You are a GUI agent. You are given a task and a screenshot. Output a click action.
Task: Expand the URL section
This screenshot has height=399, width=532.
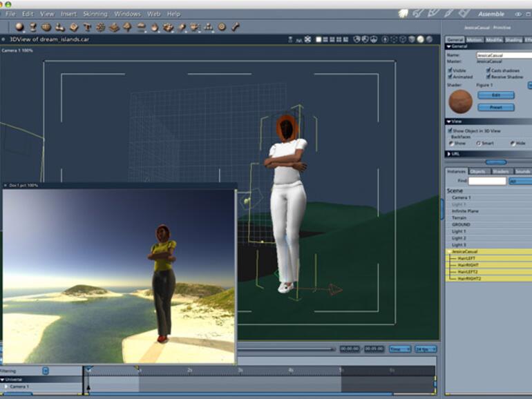tap(449, 153)
